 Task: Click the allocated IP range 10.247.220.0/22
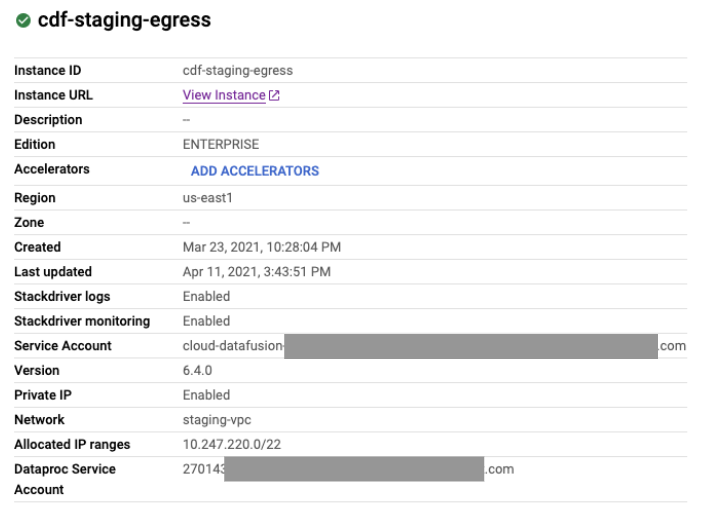click(x=231, y=445)
